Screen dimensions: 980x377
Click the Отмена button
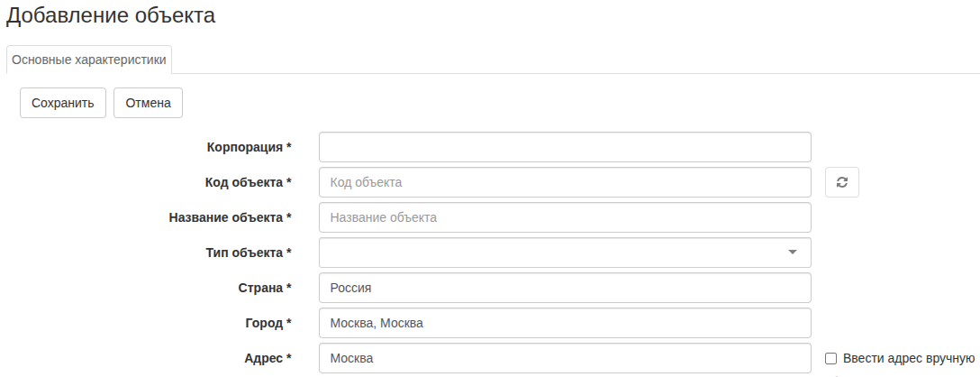point(148,103)
